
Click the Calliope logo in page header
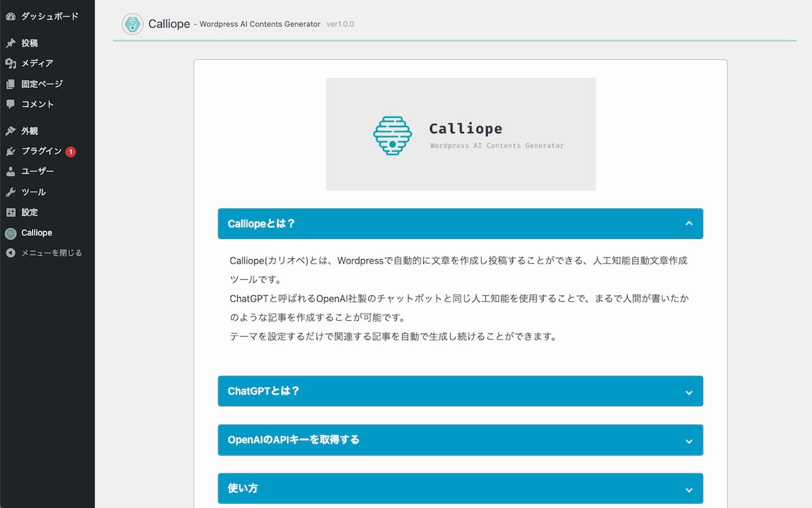[x=132, y=24]
